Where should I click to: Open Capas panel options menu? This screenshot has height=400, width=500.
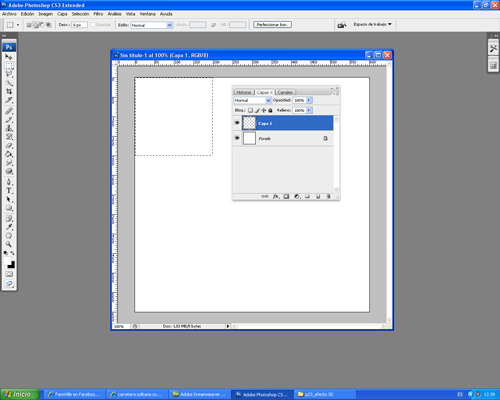pyautogui.click(x=335, y=93)
